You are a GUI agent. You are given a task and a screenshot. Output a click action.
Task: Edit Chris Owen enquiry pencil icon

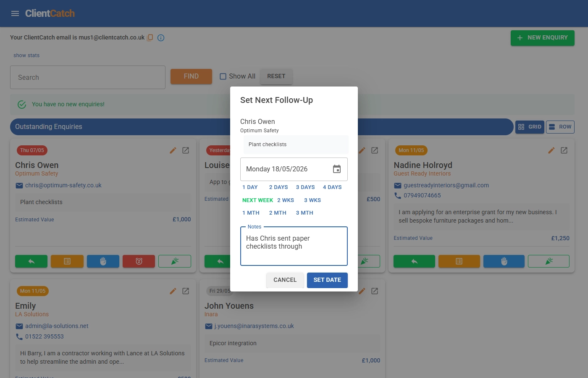[x=173, y=150]
